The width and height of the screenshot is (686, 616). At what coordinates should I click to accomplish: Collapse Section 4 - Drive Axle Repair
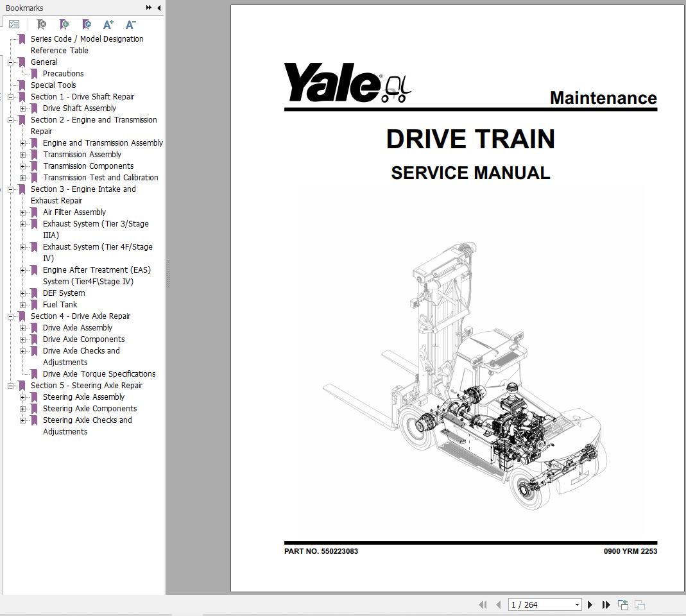tap(10, 316)
